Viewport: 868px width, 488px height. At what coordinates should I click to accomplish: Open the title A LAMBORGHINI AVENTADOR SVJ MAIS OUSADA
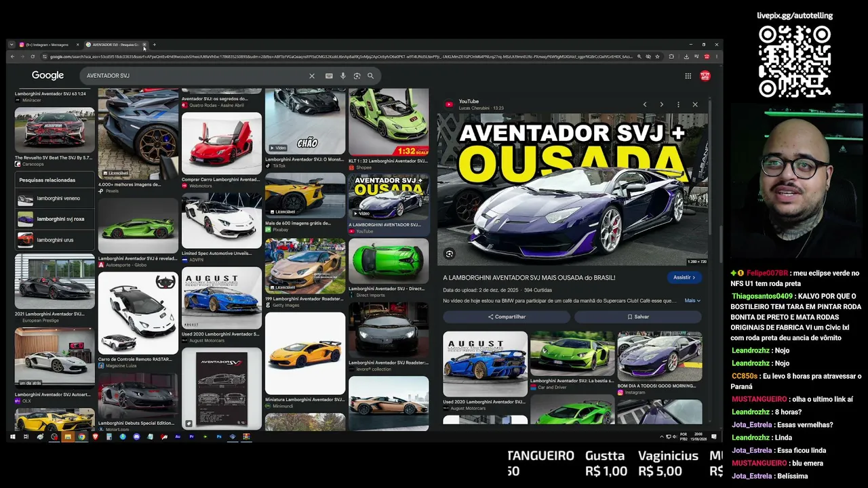(x=529, y=278)
